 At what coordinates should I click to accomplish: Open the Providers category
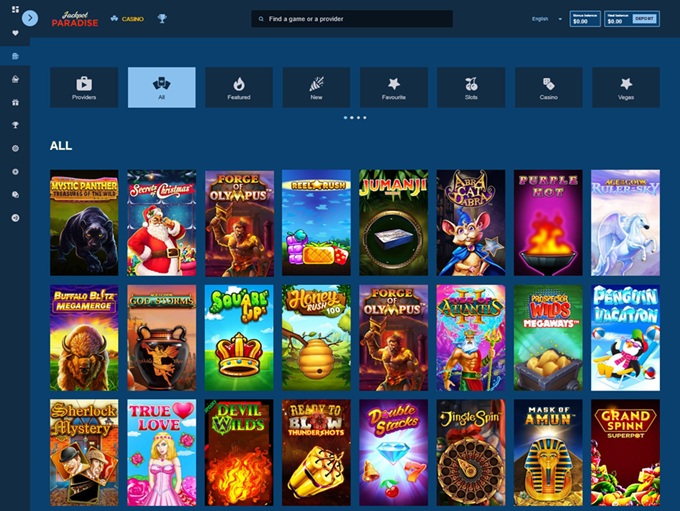coord(84,87)
